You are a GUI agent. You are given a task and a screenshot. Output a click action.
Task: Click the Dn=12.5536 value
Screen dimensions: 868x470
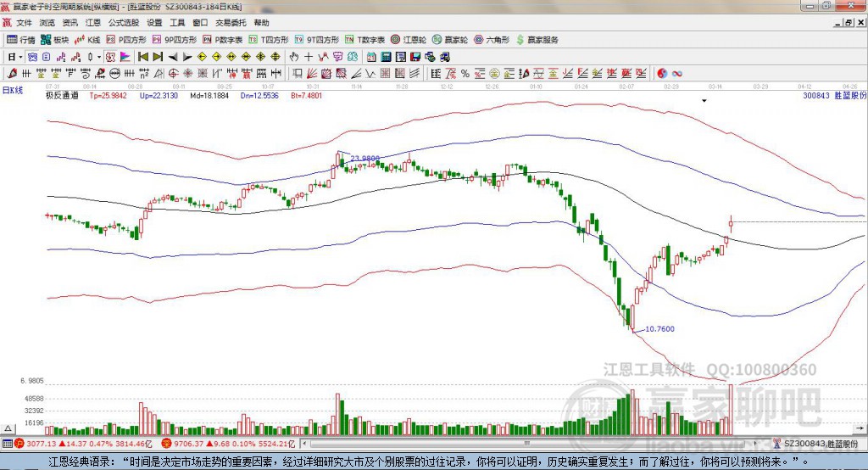[x=259, y=95]
